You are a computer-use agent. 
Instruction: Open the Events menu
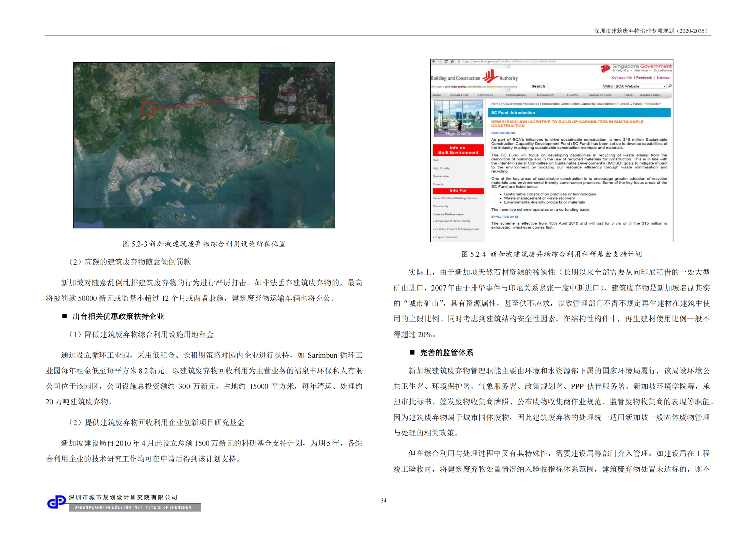point(573,95)
